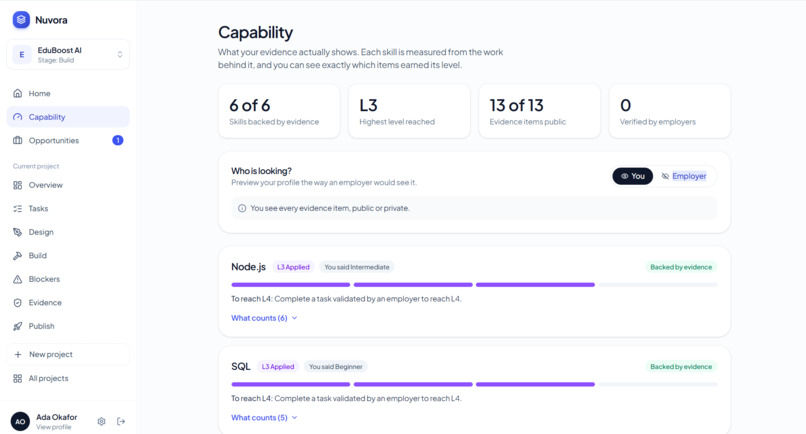The image size is (806, 434).
Task: Click the Capability gauge icon
Action: pos(17,117)
